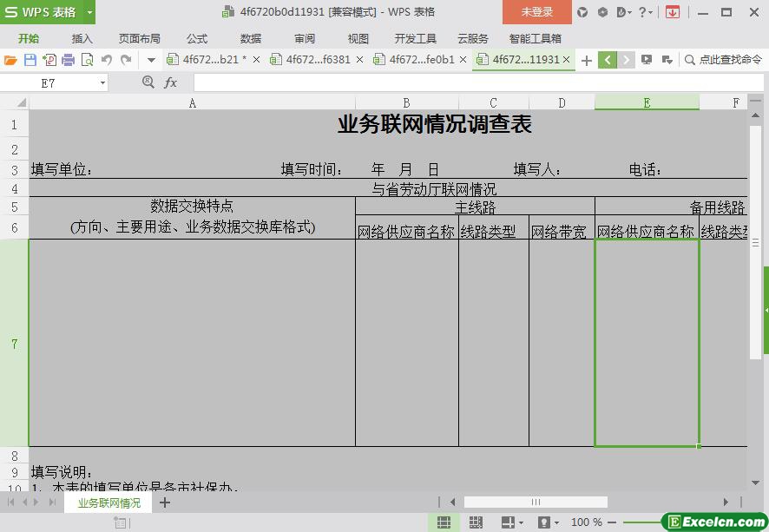This screenshot has height=532, width=769.
Task: Open new document tab with plus button
Action: pyautogui.click(x=587, y=60)
